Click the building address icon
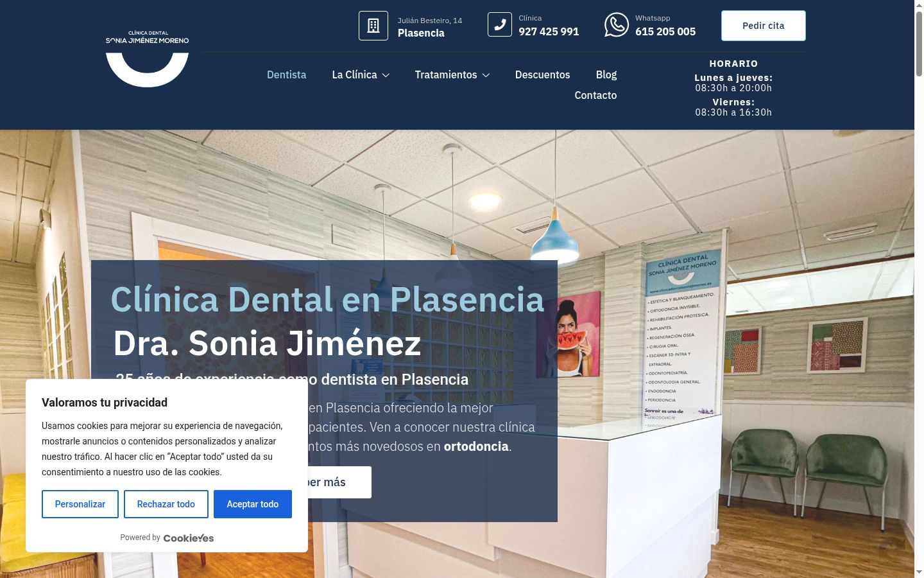Viewport: 924px width, 578px height. pyautogui.click(x=373, y=26)
